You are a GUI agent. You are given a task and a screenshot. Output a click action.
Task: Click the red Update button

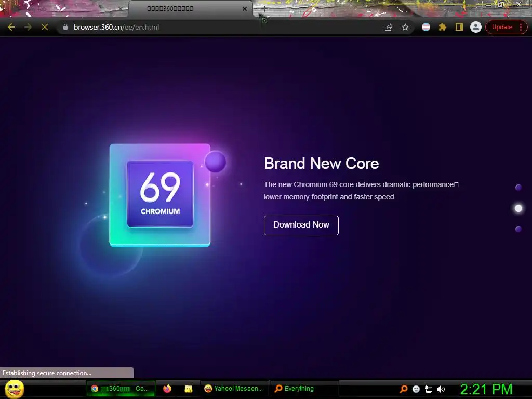[502, 27]
